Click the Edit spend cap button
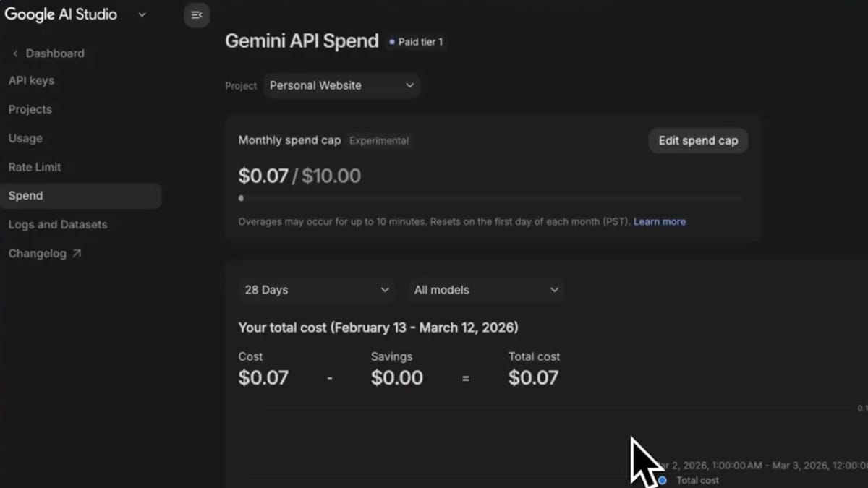This screenshot has height=488, width=868. (697, 140)
